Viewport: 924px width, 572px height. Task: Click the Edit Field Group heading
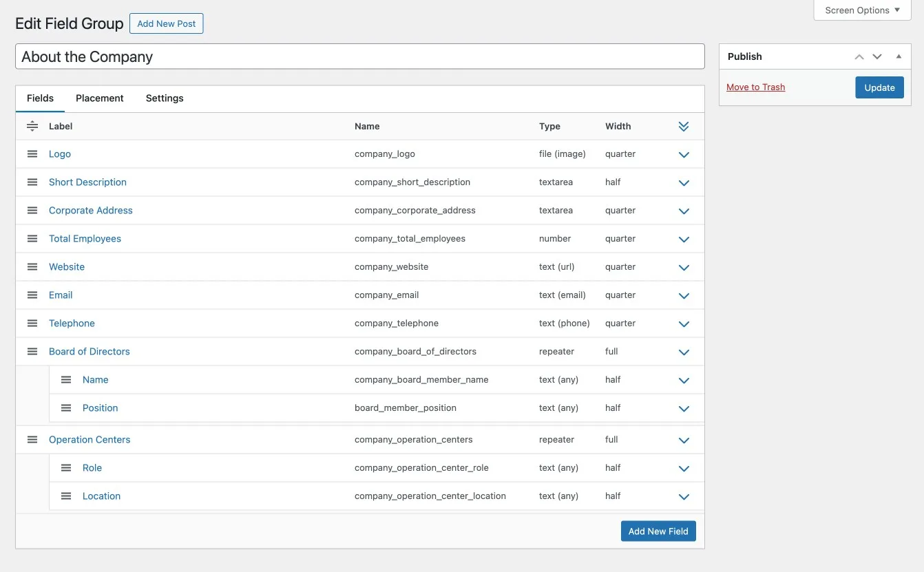click(70, 23)
